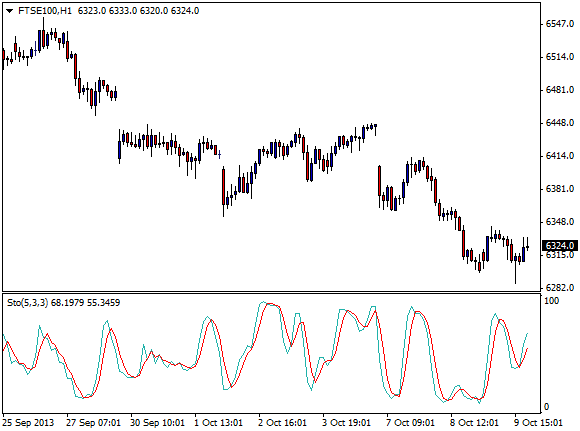Select the 7 Oct 09:01 time marker
The height and width of the screenshot is (431, 580).
tap(411, 422)
